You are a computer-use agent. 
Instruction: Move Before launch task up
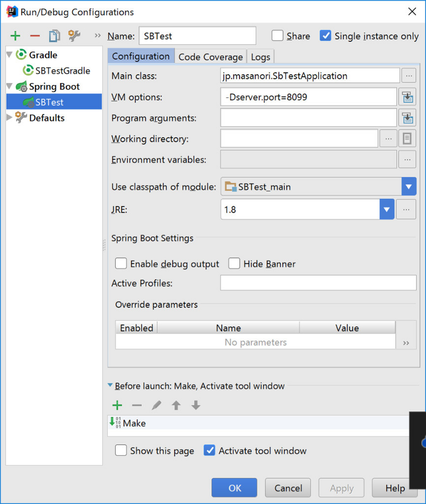[176, 406]
